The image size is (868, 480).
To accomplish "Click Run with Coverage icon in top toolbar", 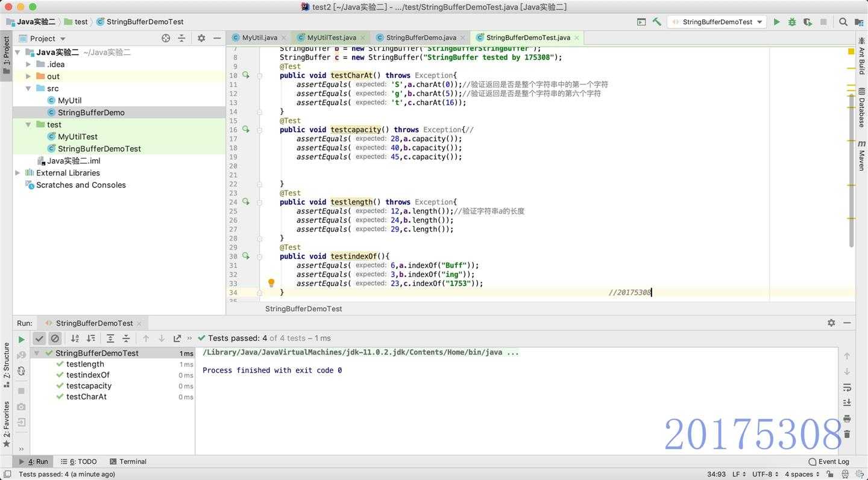I will [807, 22].
